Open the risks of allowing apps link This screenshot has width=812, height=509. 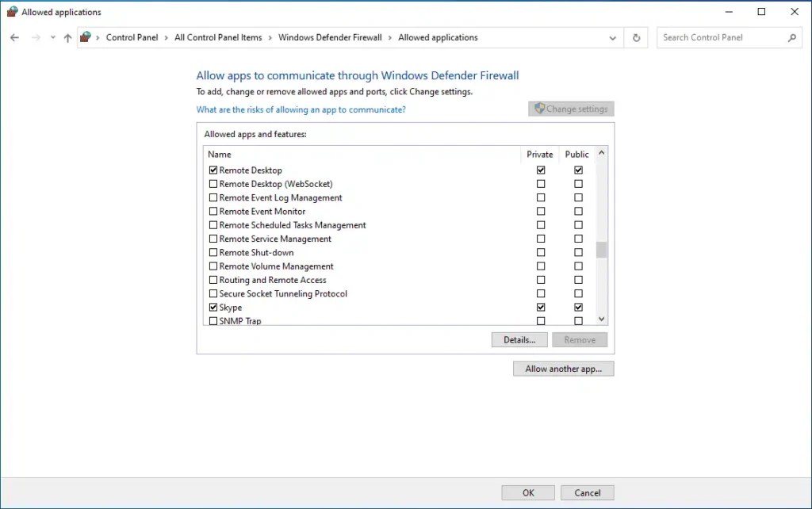[x=301, y=109]
